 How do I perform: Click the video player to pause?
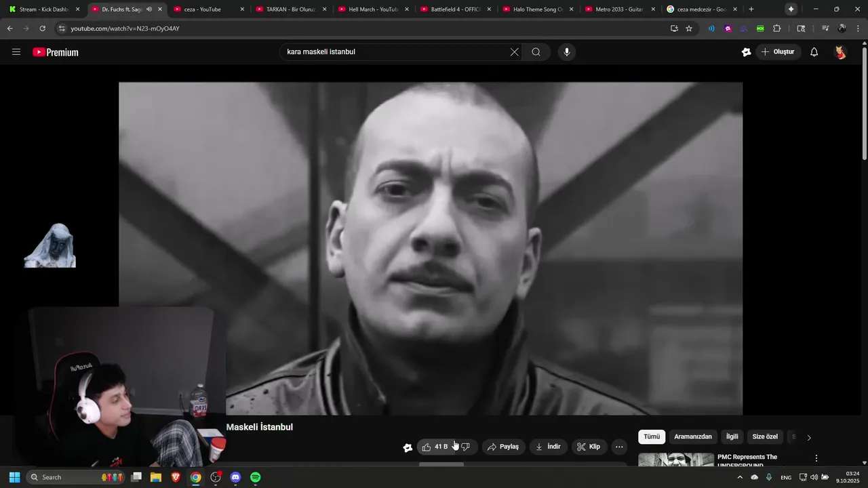click(x=431, y=248)
